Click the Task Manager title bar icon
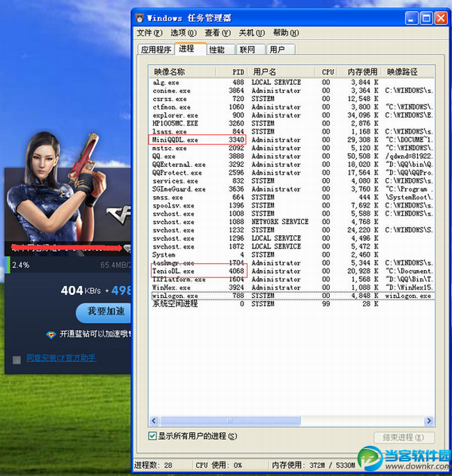 coord(140,18)
